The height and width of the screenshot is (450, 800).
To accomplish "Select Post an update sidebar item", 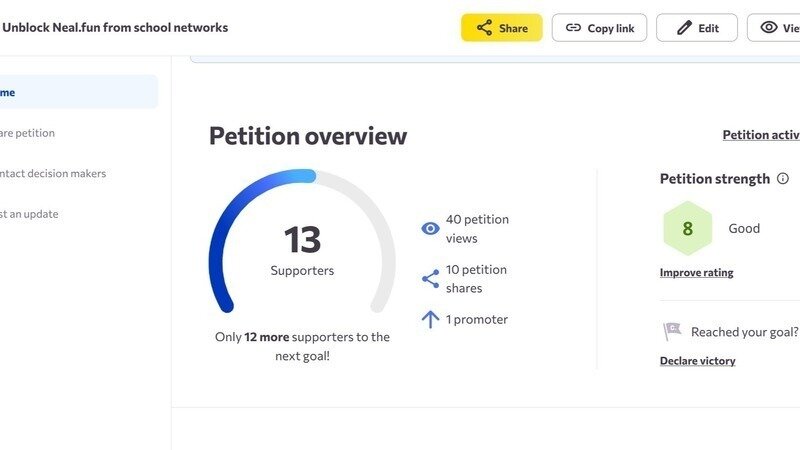I will click(30, 214).
